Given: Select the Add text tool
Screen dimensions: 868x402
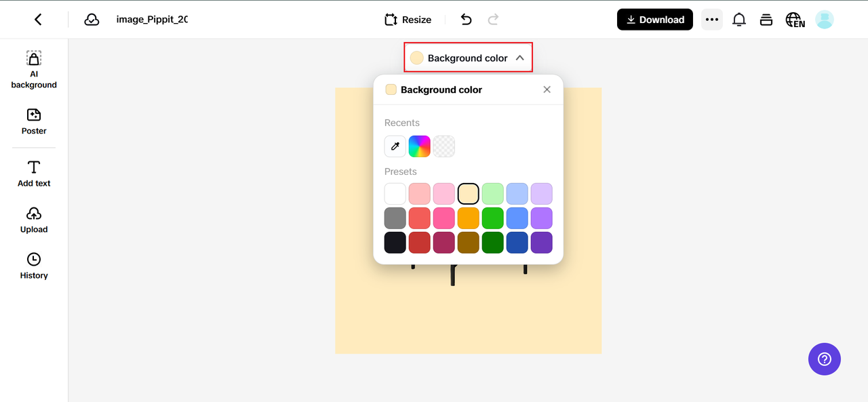Looking at the screenshot, I should click(34, 174).
